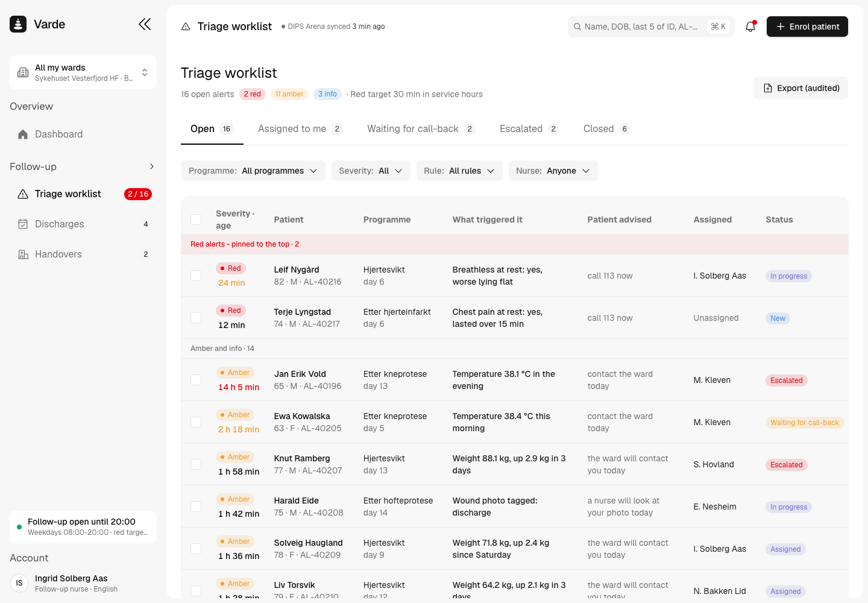Open the All my wards switcher

tap(83, 72)
